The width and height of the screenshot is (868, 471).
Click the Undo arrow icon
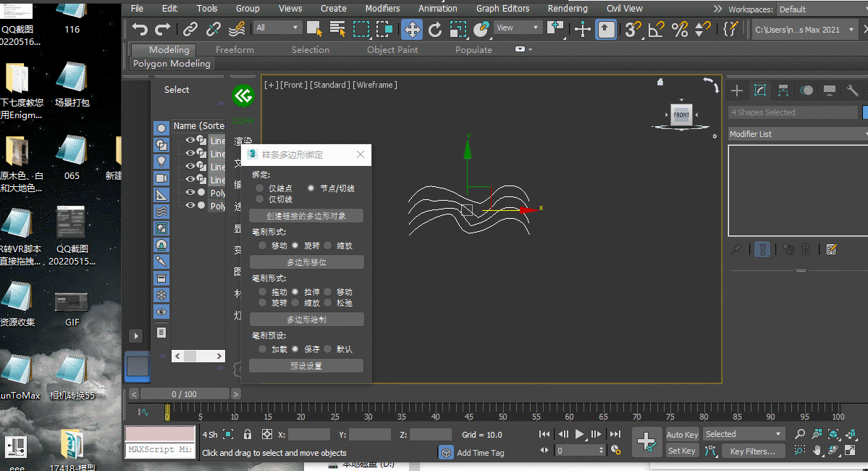140,30
